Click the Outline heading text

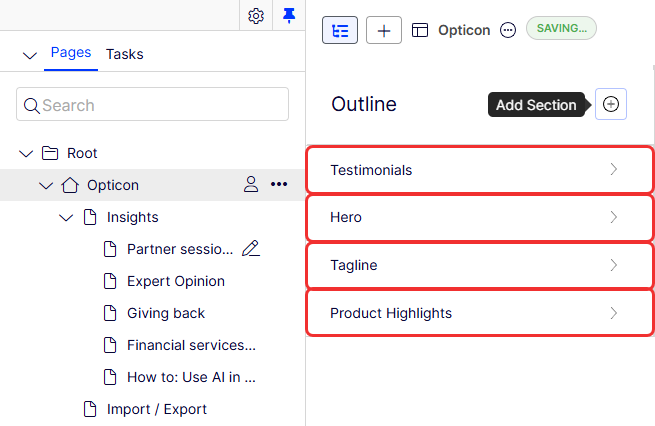(364, 104)
